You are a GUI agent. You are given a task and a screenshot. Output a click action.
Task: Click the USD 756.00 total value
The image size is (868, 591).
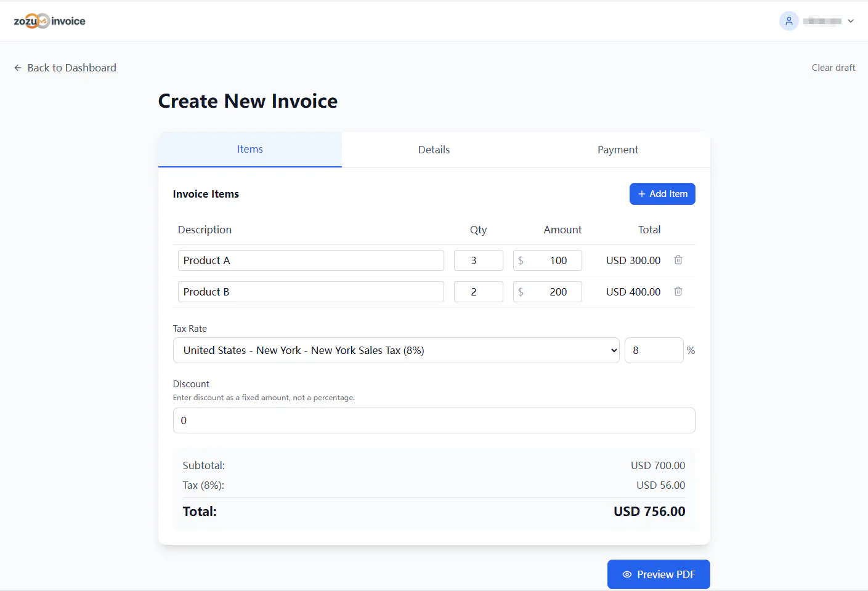(649, 512)
